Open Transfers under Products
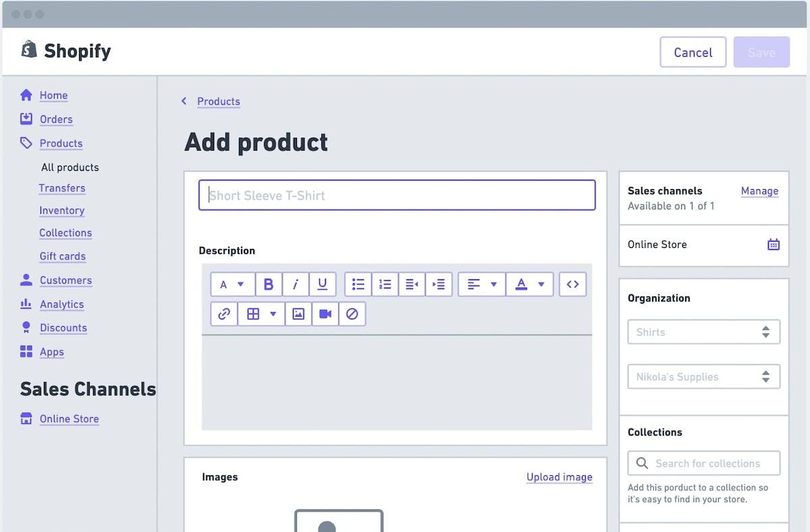 (62, 188)
